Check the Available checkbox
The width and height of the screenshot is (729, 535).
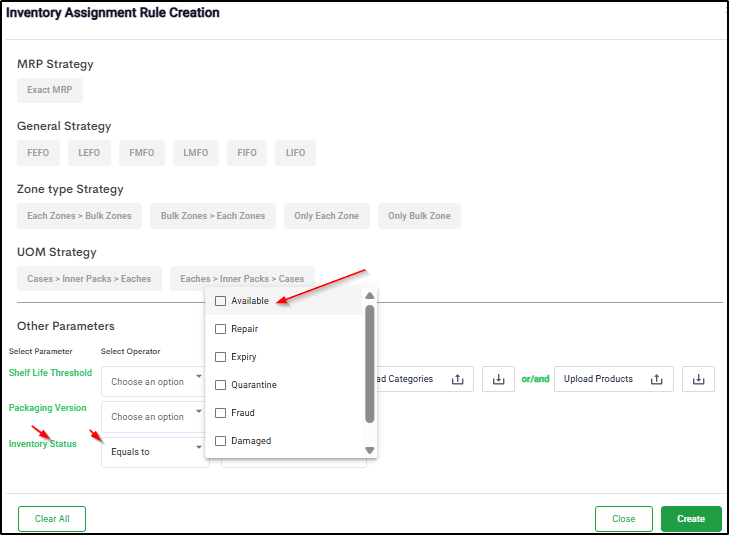tap(221, 301)
